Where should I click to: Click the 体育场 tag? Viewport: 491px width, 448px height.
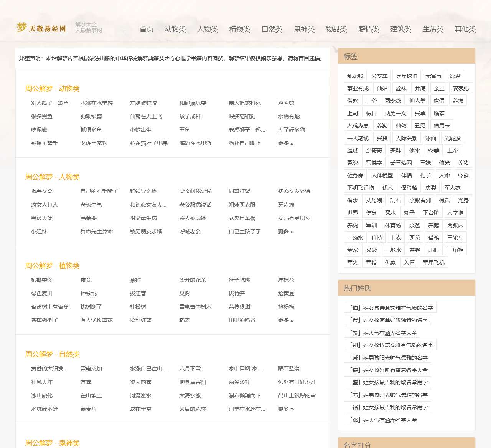(393, 225)
